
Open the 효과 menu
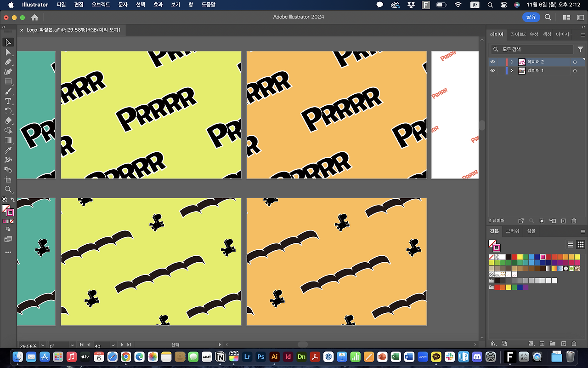point(158,5)
